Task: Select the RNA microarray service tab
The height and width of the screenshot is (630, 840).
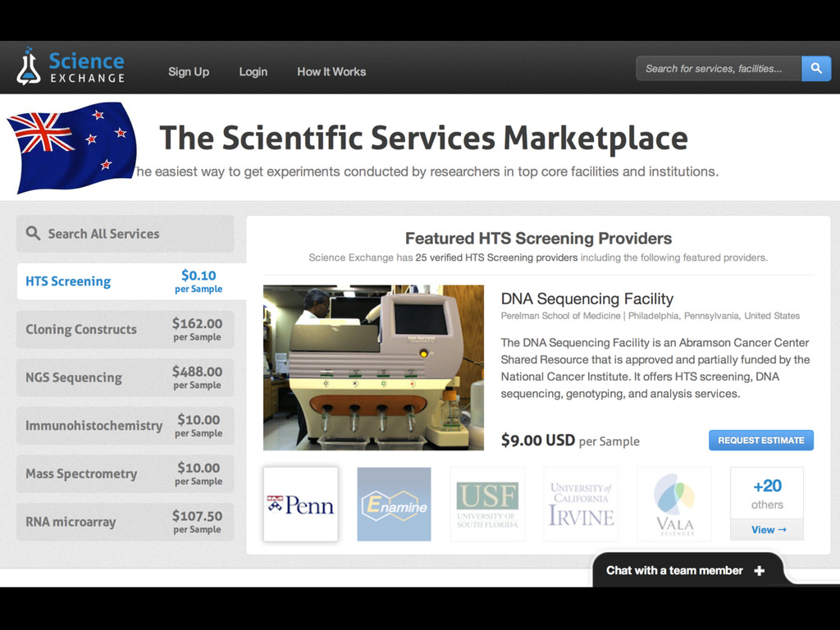Action: click(x=126, y=522)
